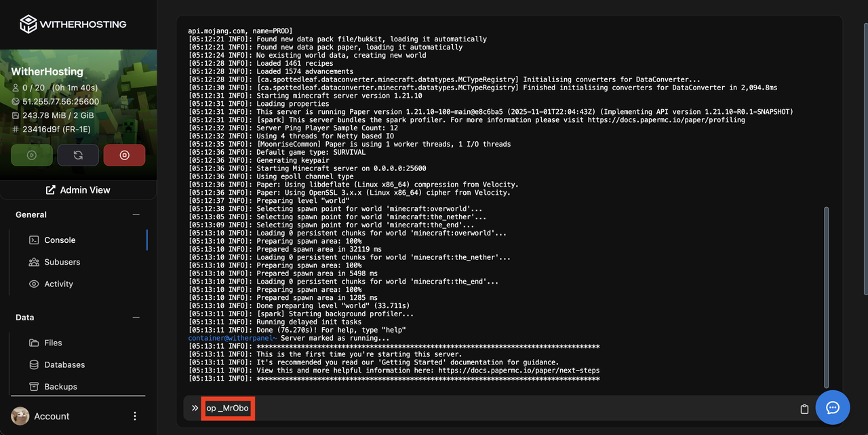Collapse the General section
The height and width of the screenshot is (435, 868).
[x=136, y=214]
